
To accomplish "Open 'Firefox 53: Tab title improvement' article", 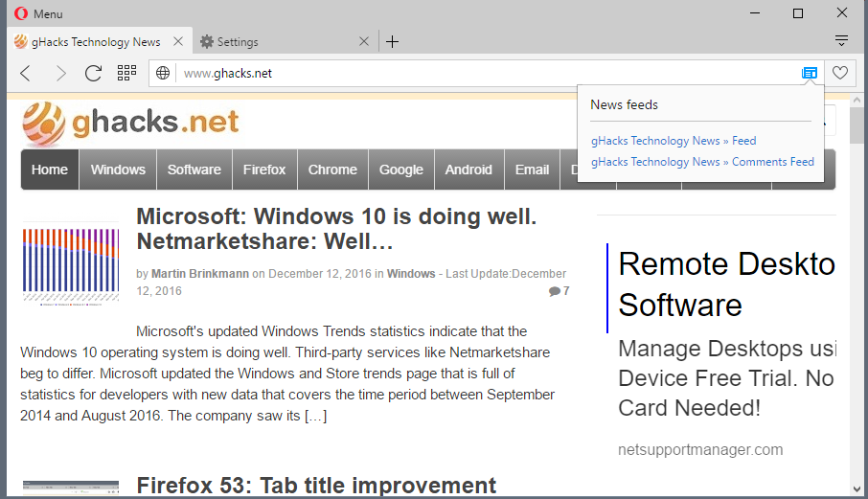I will click(316, 486).
